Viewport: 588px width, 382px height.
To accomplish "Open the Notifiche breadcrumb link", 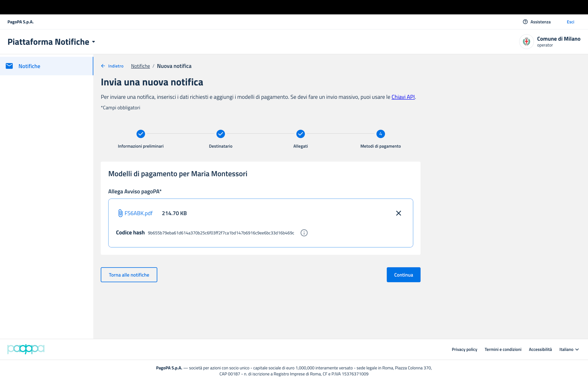I will [140, 66].
